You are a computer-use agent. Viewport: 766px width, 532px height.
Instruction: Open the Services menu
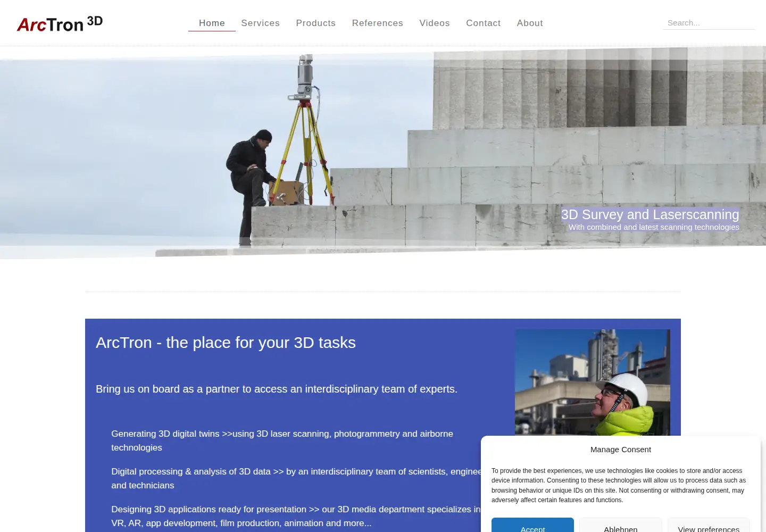click(260, 23)
